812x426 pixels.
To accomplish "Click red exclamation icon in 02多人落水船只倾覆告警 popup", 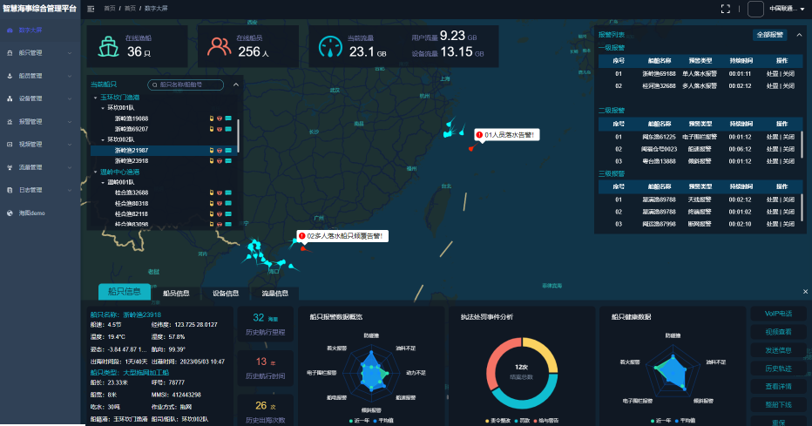I will pos(302,236).
